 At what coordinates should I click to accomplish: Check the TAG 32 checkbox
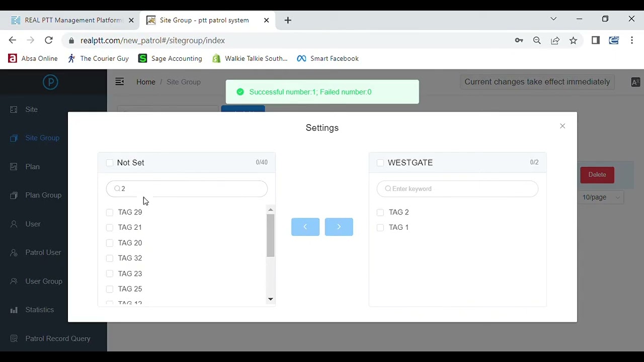(110, 258)
